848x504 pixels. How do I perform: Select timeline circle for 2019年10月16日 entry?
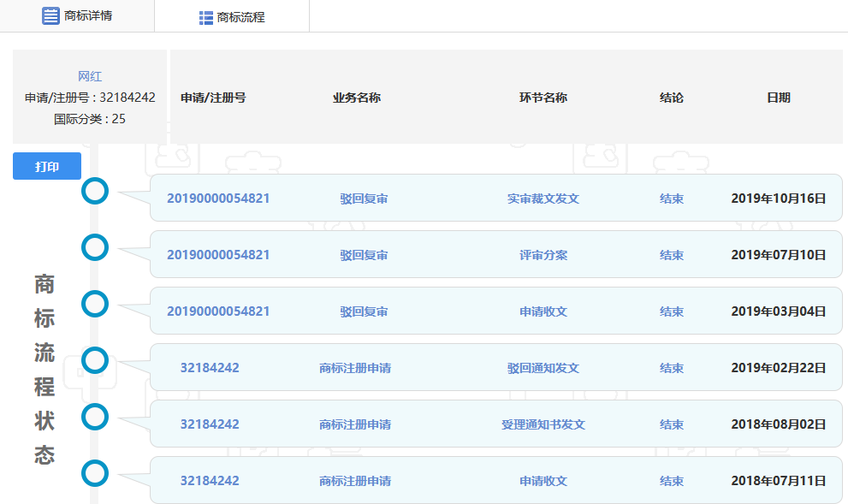pos(95,191)
